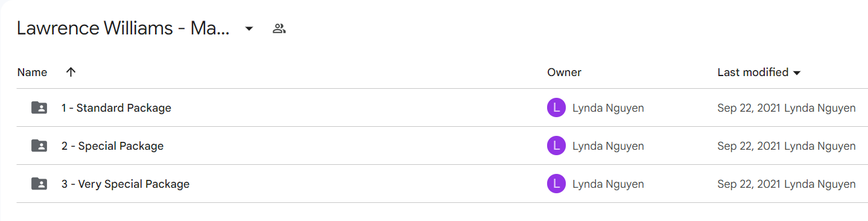
Task: Select the 3 - Very Special Package name
Action: (125, 184)
